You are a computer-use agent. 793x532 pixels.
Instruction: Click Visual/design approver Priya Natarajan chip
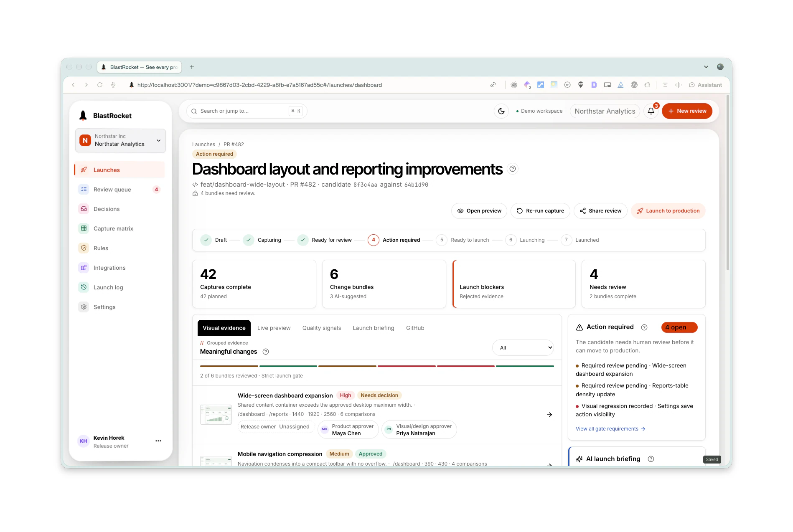(x=419, y=430)
